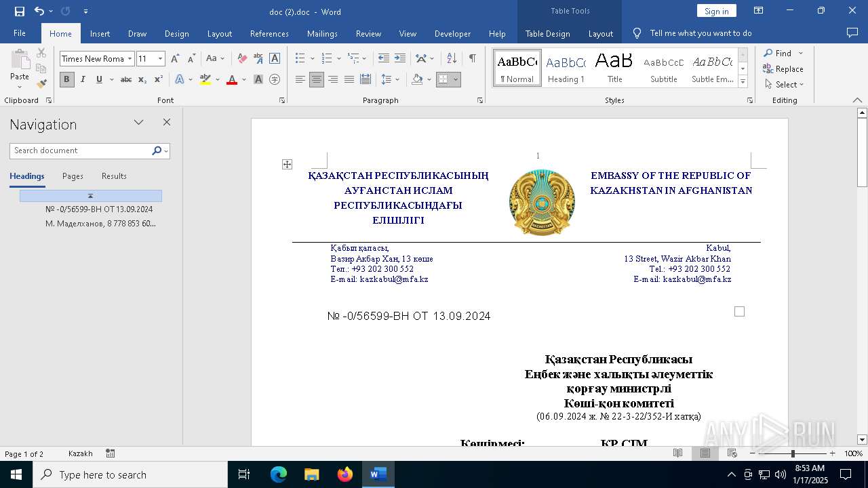Click the Copy icon in Clipboard group
The height and width of the screenshot is (488, 868).
(41, 68)
